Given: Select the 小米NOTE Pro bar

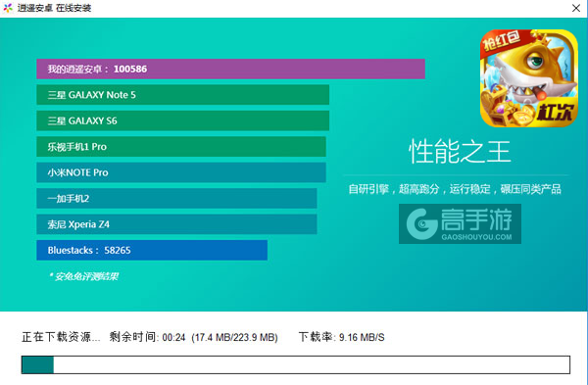Looking at the screenshot, I should tap(181, 172).
